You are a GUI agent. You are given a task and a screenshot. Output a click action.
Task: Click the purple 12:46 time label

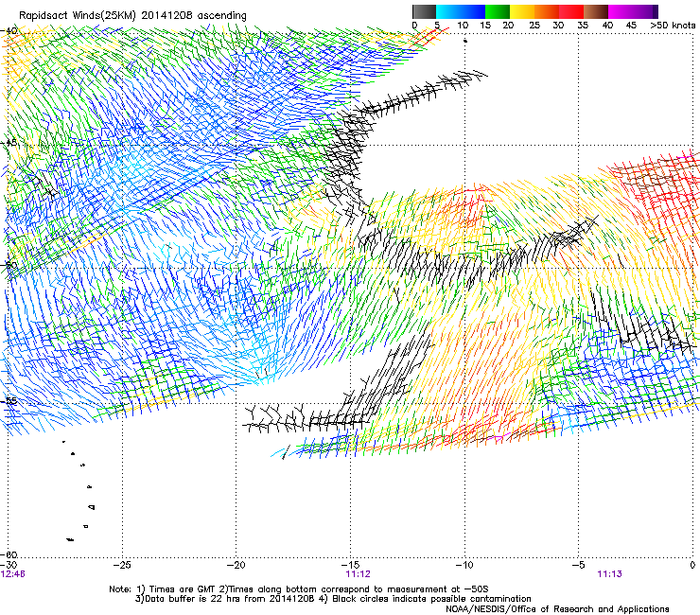coord(13,574)
